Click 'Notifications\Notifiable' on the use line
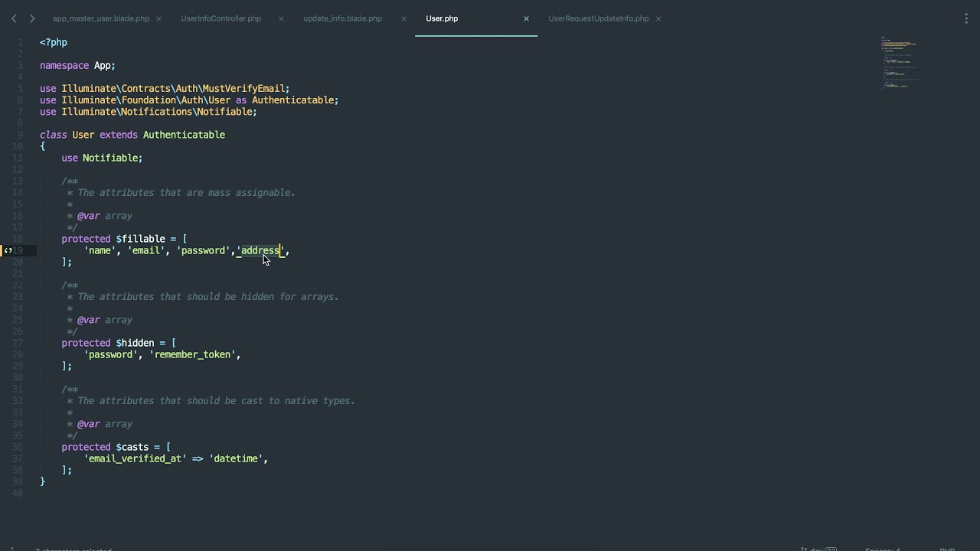The image size is (980, 551). coord(187,112)
